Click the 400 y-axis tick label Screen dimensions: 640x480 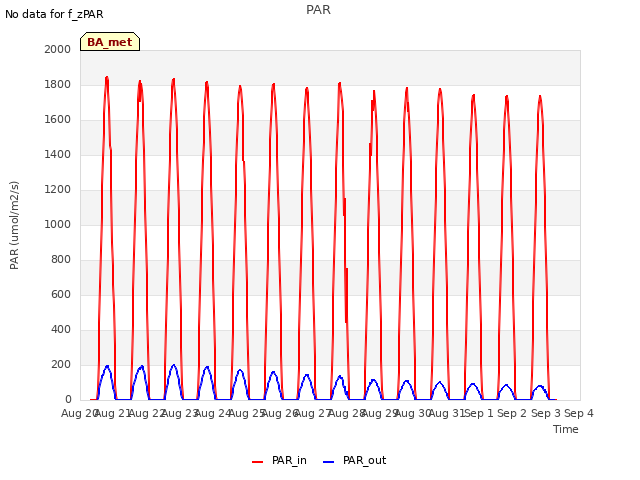click(61, 329)
